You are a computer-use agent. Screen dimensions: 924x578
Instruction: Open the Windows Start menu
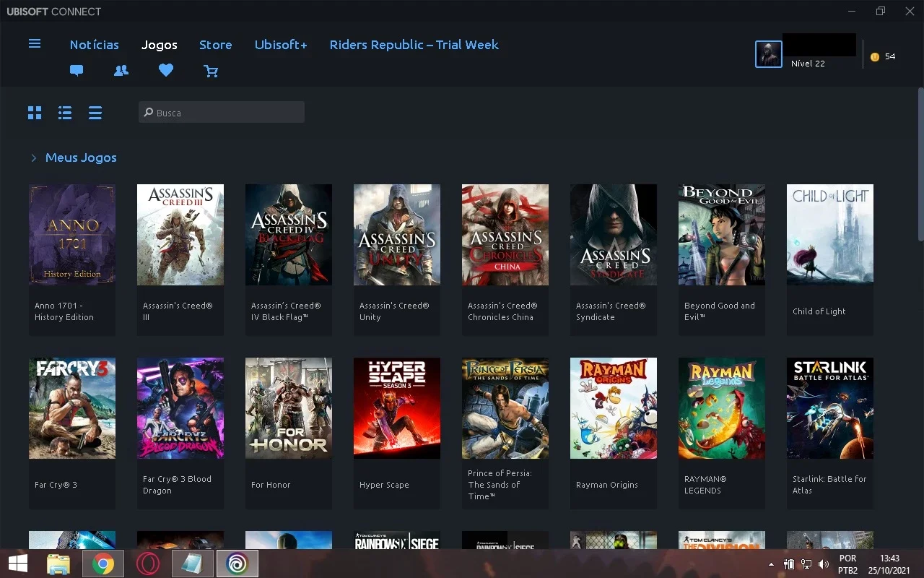point(18,564)
